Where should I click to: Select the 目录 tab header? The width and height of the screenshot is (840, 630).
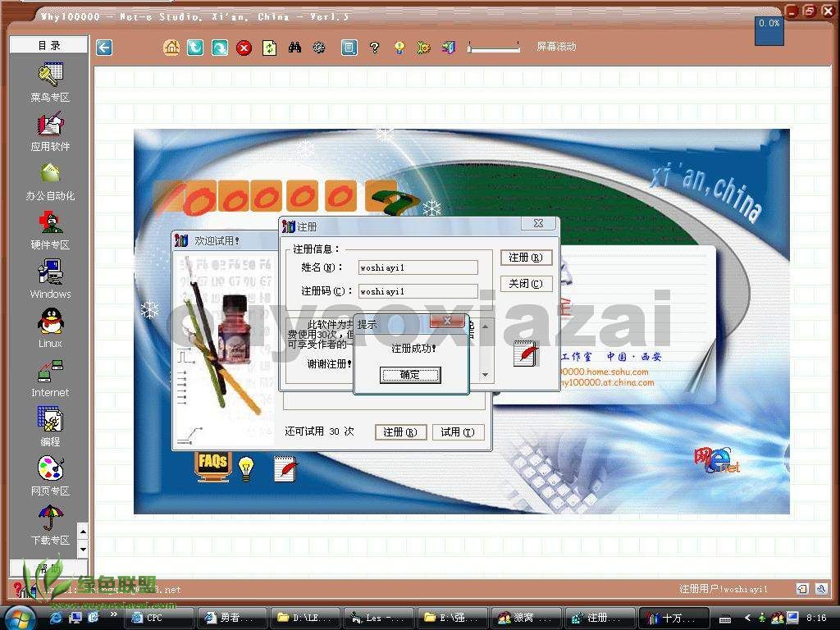click(x=48, y=46)
